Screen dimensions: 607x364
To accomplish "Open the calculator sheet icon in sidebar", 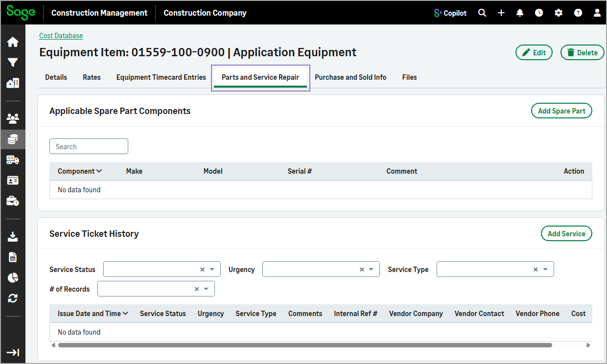I will click(x=13, y=257).
